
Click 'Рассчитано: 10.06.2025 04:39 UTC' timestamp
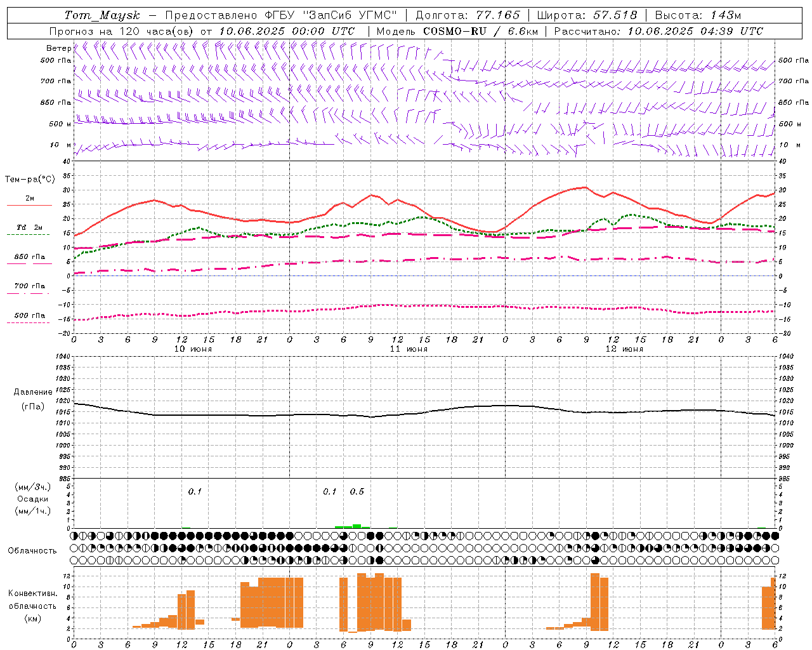pos(658,31)
